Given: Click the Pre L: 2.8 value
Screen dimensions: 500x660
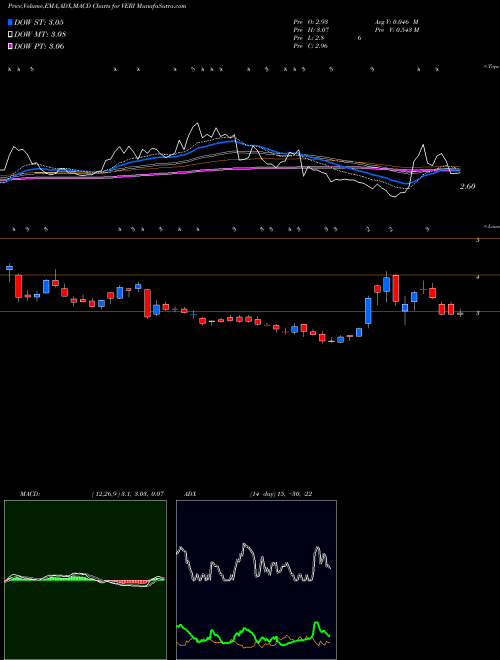Looking at the screenshot, I should [x=309, y=38].
